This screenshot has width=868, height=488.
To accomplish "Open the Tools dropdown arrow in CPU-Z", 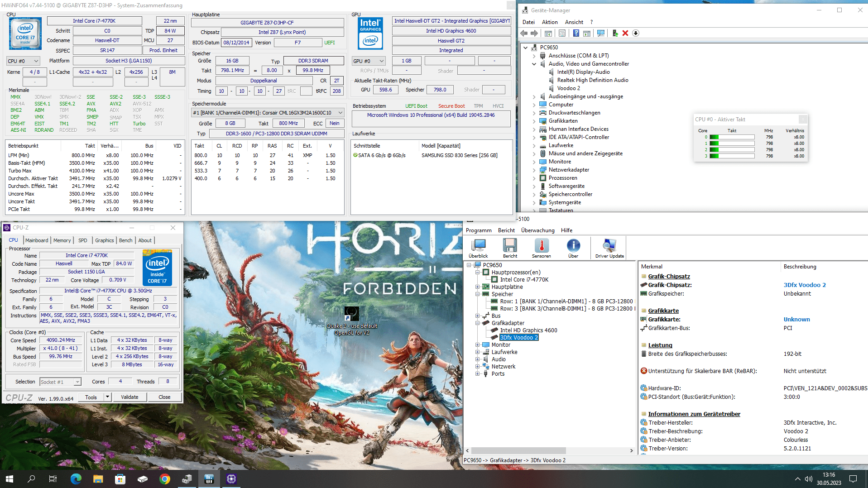I will point(107,397).
